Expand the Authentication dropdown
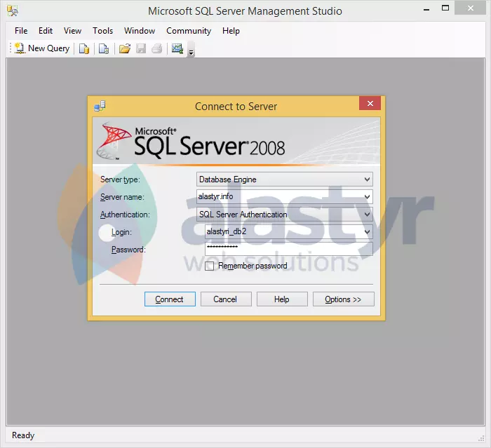 click(x=367, y=215)
